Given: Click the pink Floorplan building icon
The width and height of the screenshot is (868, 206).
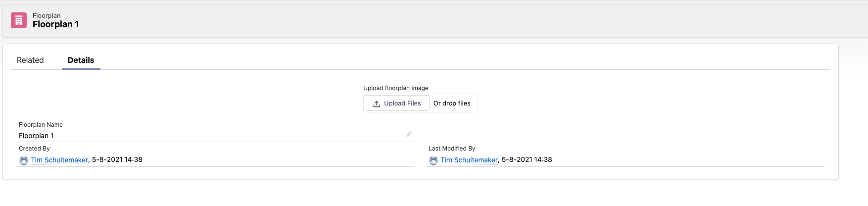Looking at the screenshot, I should pyautogui.click(x=19, y=20).
